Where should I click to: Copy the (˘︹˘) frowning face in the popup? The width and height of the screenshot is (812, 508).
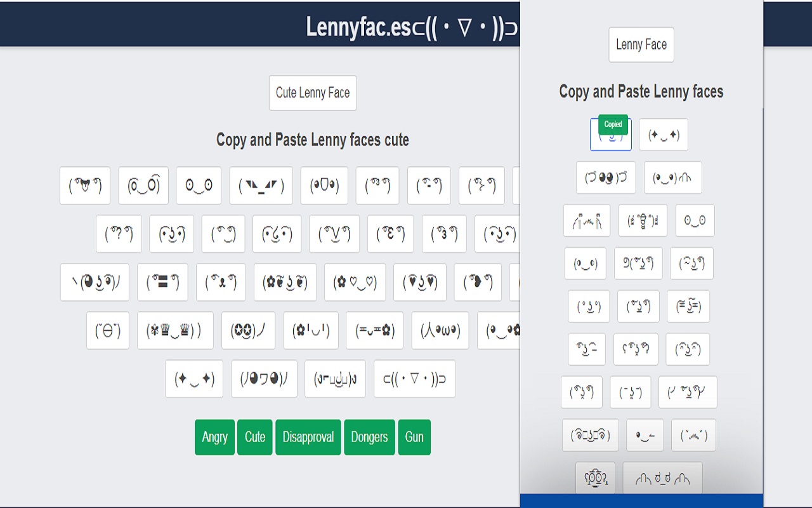click(694, 435)
